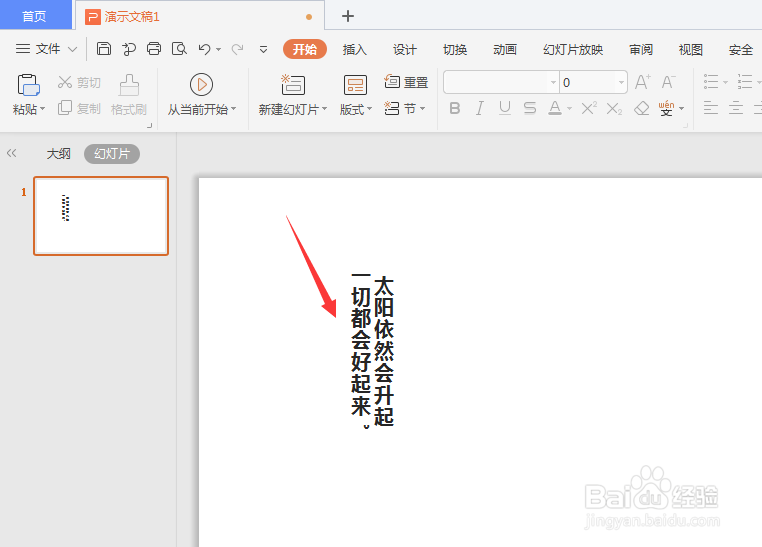Open the View (视图) tab
762x547 pixels.
[x=691, y=49]
